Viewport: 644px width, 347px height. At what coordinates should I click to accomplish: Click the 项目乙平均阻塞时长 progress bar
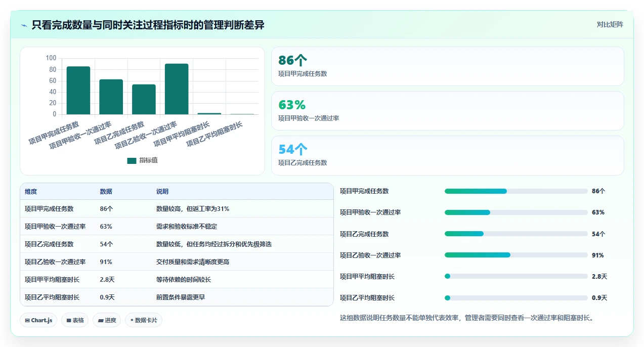coord(516,298)
